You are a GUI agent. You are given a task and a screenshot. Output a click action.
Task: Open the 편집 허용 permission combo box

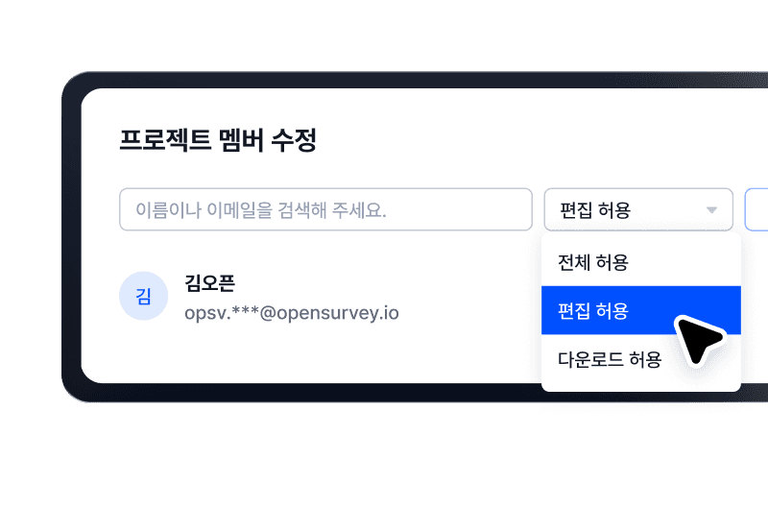(x=638, y=209)
